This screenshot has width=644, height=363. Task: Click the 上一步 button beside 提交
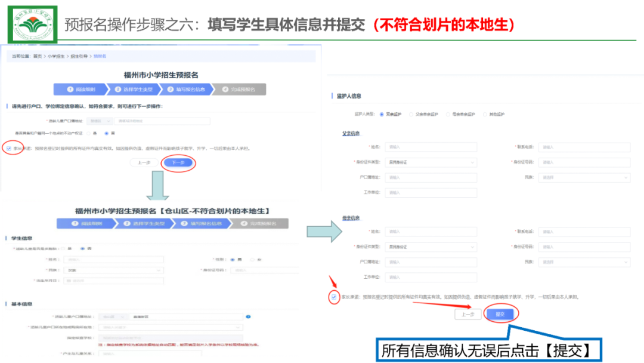point(467,314)
